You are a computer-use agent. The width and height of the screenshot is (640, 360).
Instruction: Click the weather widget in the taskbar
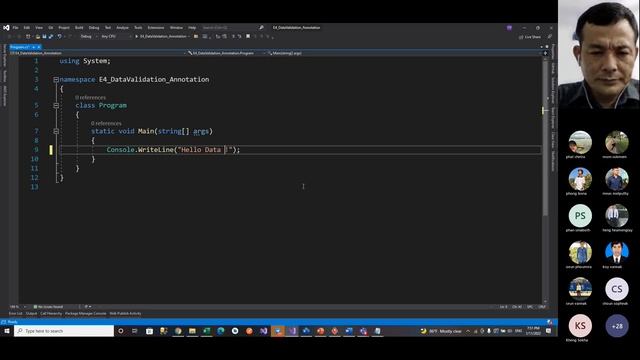442,331
